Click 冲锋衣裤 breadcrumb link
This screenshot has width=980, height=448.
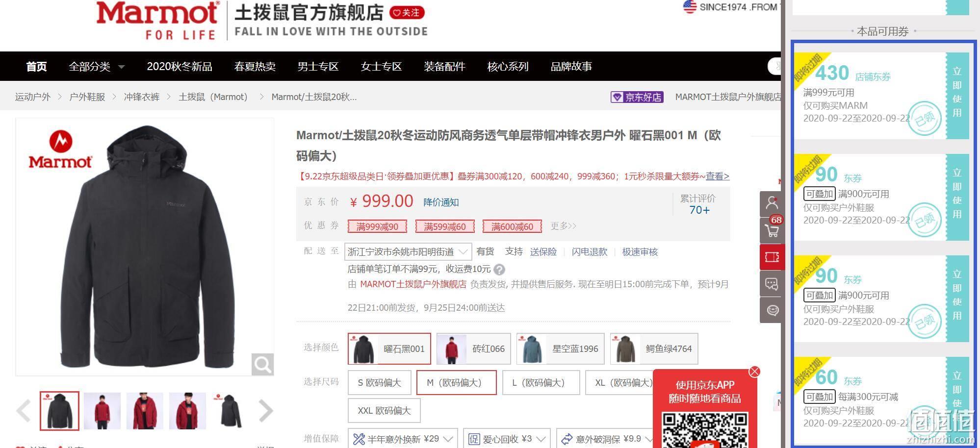tap(142, 97)
